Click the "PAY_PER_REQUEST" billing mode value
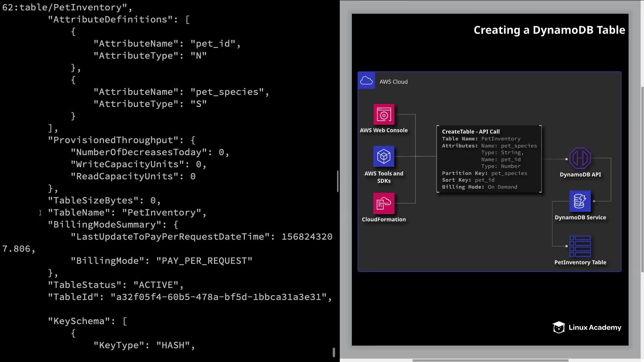The height and width of the screenshot is (362, 644). [204, 261]
